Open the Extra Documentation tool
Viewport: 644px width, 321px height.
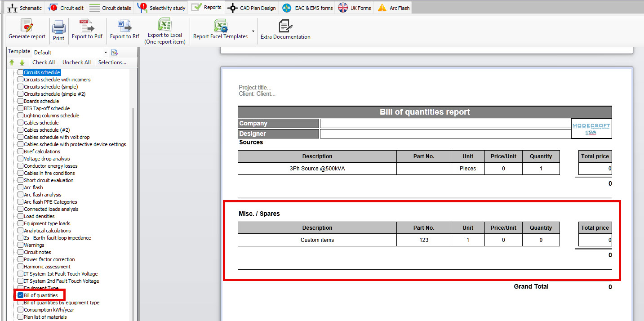(x=285, y=26)
